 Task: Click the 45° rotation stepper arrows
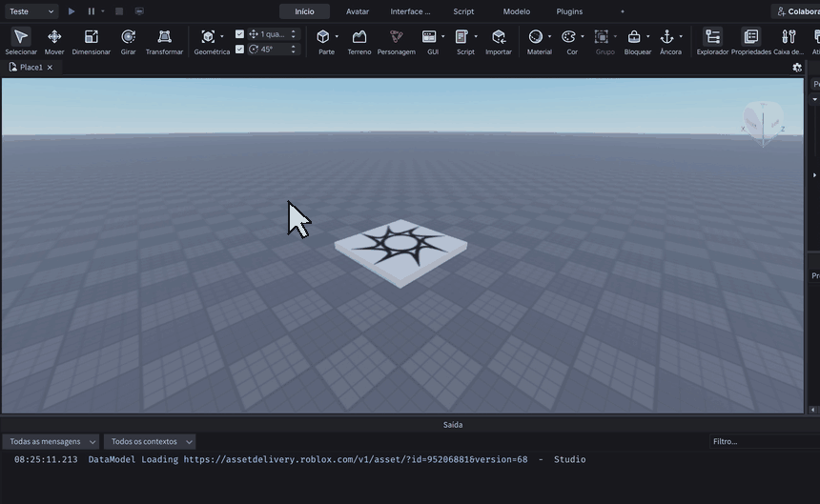293,50
